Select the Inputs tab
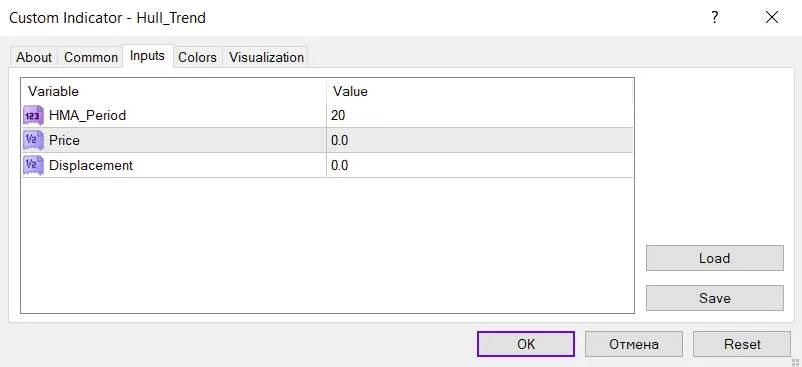The image size is (802, 367). (x=147, y=56)
